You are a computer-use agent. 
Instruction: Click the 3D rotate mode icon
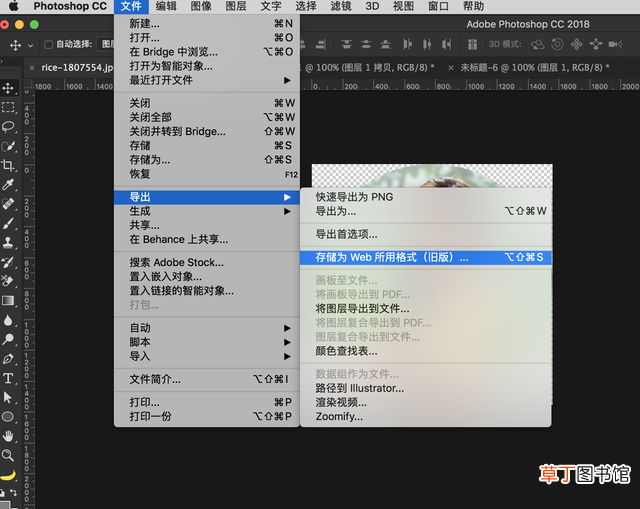point(538,44)
